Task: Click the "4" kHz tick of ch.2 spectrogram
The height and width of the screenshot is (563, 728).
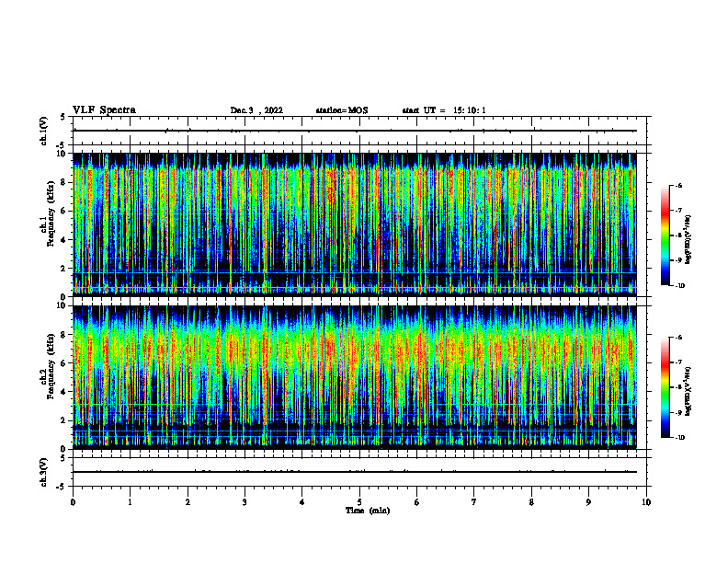Action: (x=64, y=392)
